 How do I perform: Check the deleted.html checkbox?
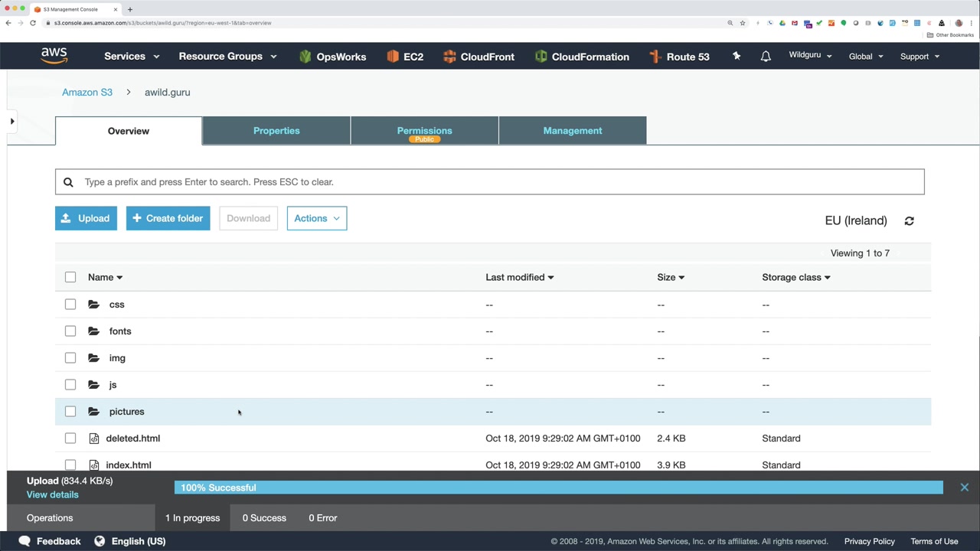pyautogui.click(x=70, y=439)
